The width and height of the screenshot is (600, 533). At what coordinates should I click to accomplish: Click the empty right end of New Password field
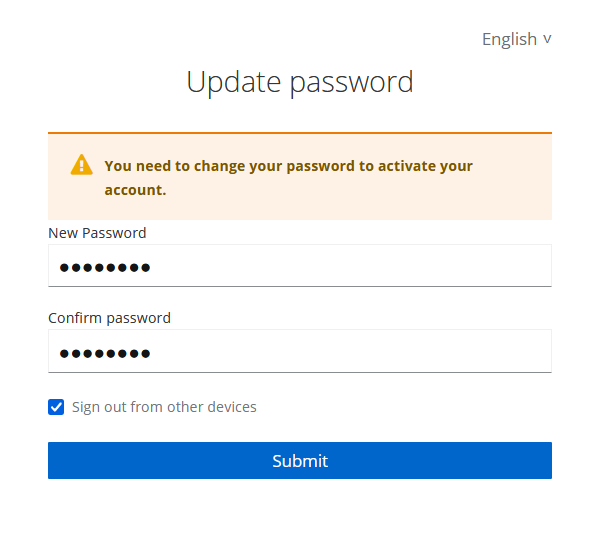tap(500, 266)
